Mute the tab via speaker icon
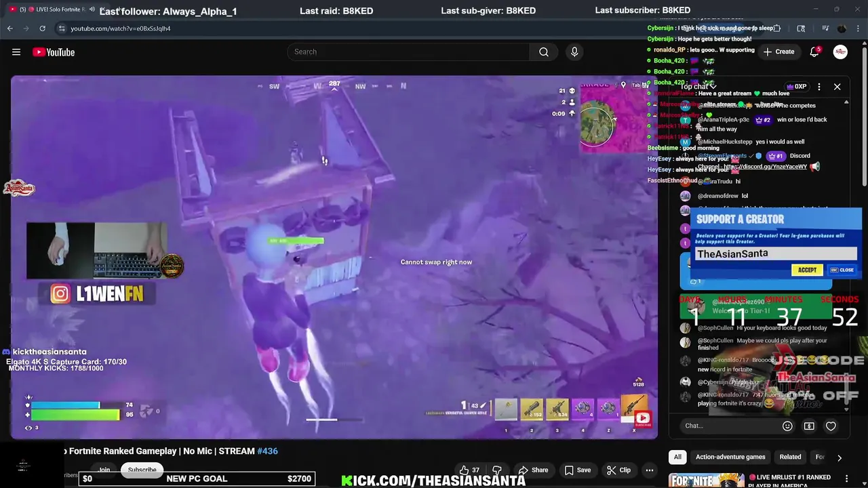868x488 pixels. click(92, 9)
